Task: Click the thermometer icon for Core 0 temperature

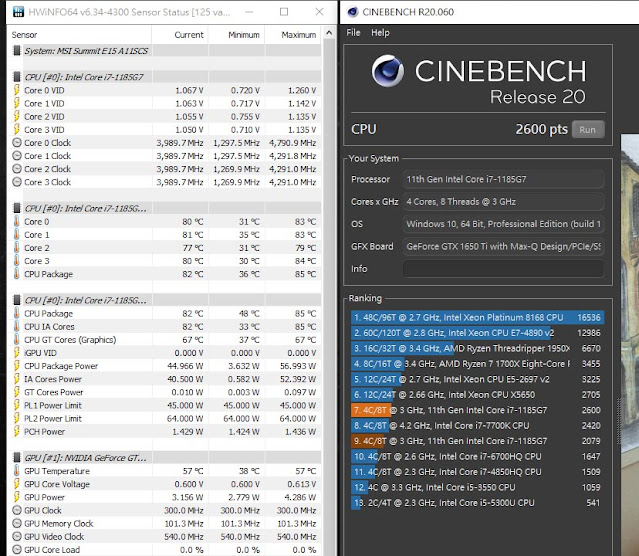Action: [x=17, y=221]
